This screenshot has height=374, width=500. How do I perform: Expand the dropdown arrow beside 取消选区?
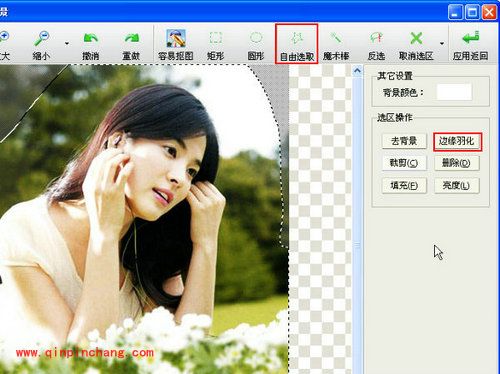[442, 44]
